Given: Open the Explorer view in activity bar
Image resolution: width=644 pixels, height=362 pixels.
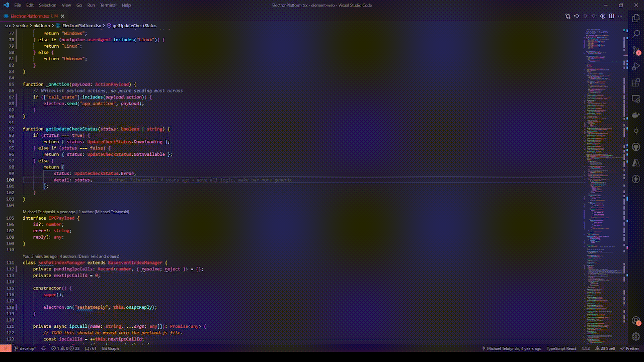Looking at the screenshot, I should coord(636,18).
